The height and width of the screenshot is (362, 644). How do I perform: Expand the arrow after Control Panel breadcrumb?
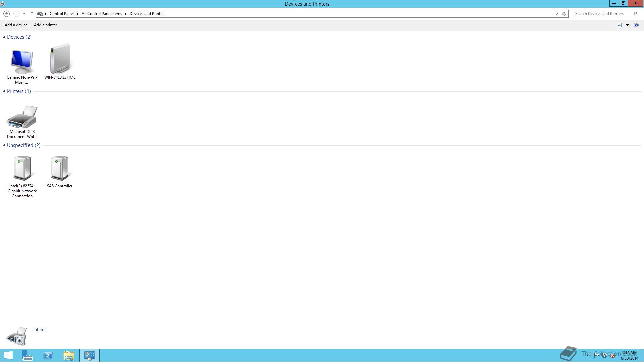click(x=77, y=14)
